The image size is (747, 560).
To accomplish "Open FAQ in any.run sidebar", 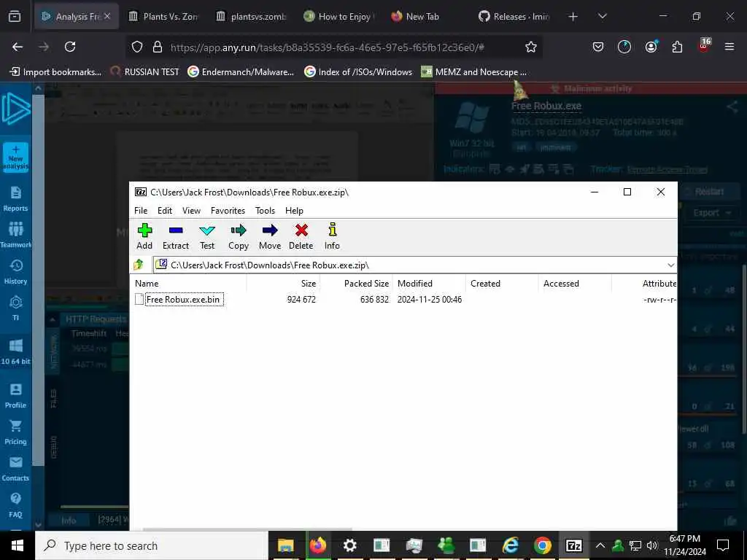I will (x=15, y=505).
